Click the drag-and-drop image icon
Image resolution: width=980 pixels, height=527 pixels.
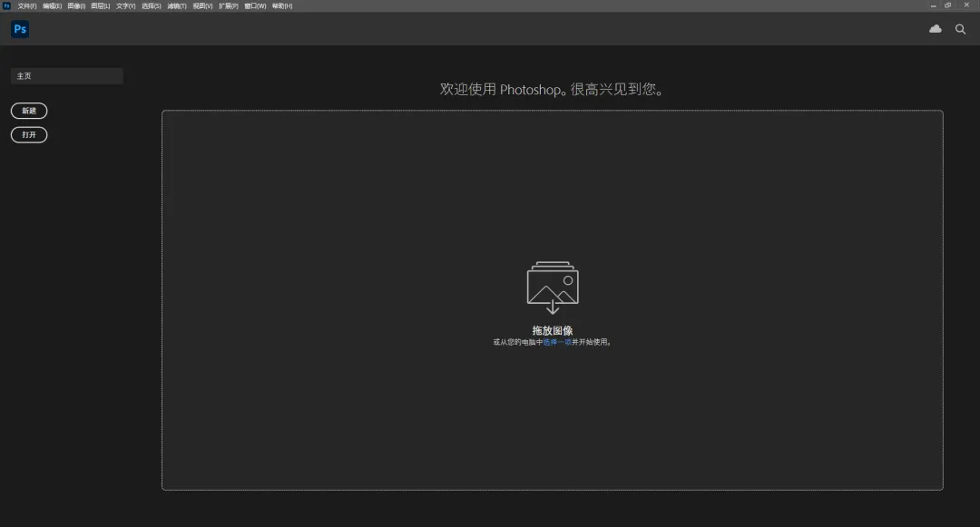[x=553, y=288]
